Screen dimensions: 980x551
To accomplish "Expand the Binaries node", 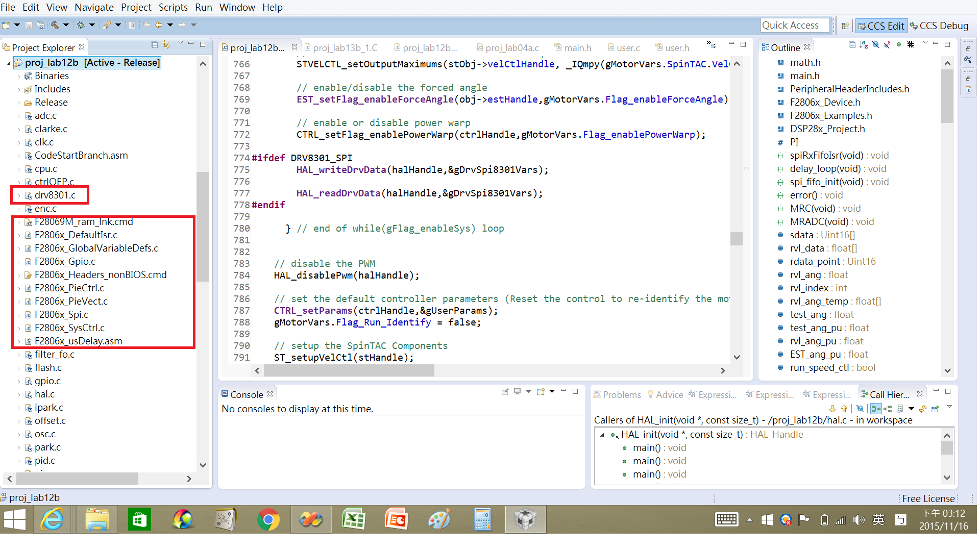I will click(19, 77).
